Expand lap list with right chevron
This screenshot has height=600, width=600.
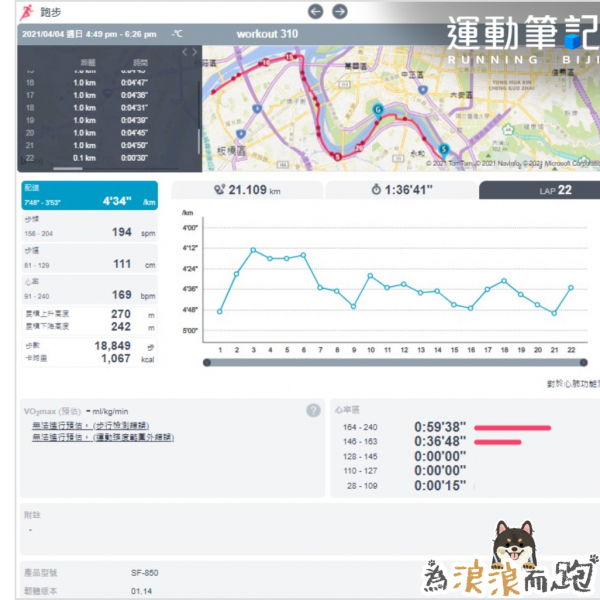pos(194,52)
